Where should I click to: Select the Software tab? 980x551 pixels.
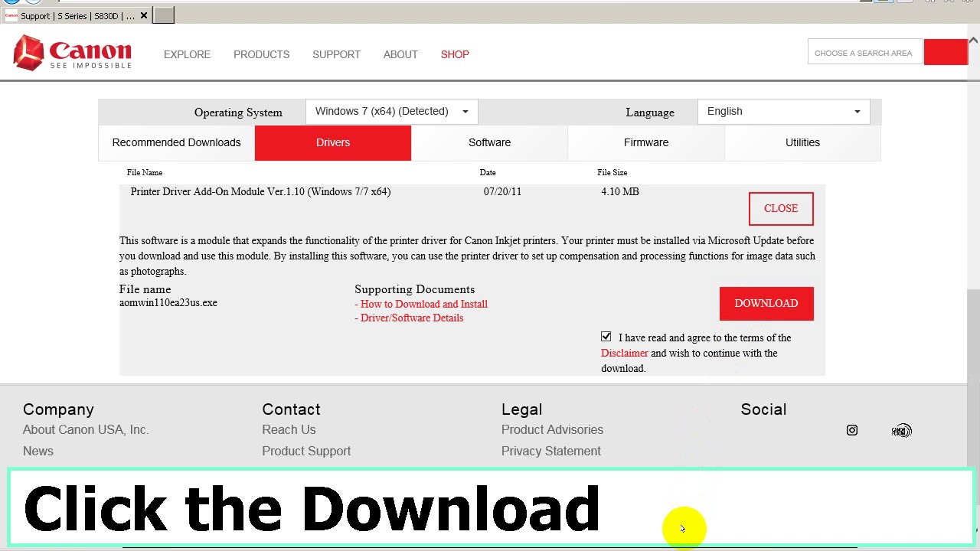click(489, 142)
